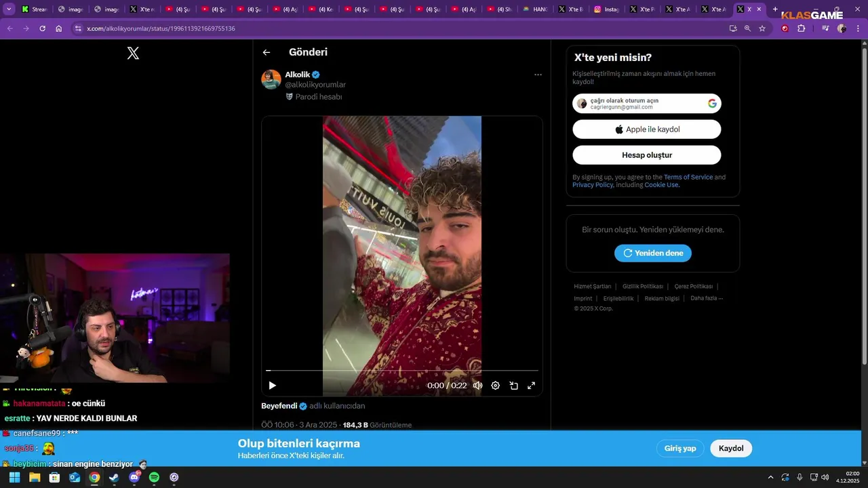Click Apple ile kaydol button
This screenshot has height=488, width=868.
pos(647,129)
